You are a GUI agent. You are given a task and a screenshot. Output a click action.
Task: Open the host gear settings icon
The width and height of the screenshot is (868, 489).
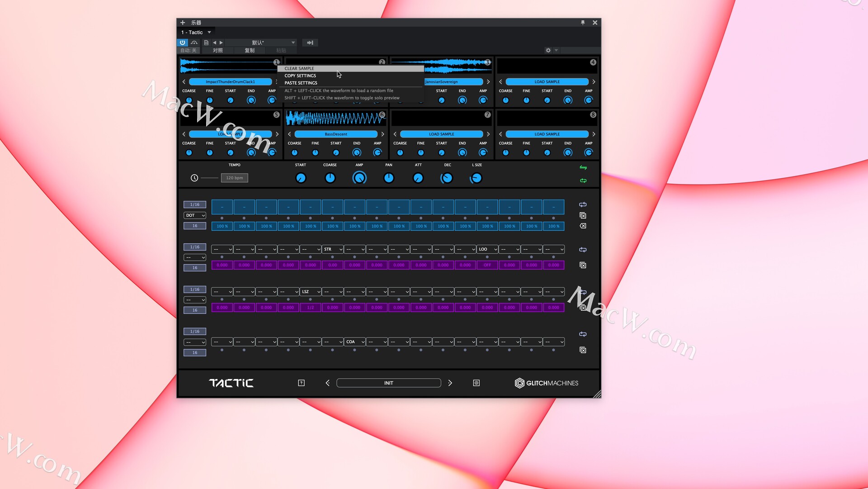pyautogui.click(x=548, y=50)
